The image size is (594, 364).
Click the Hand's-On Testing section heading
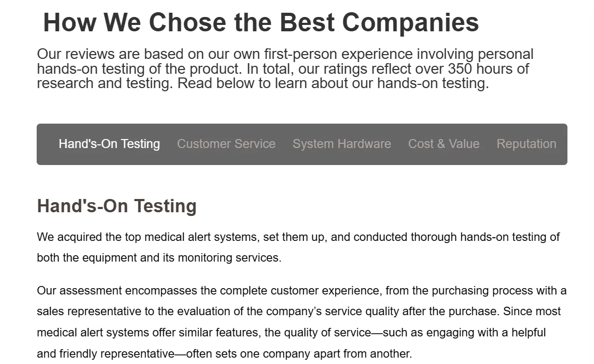tap(117, 206)
